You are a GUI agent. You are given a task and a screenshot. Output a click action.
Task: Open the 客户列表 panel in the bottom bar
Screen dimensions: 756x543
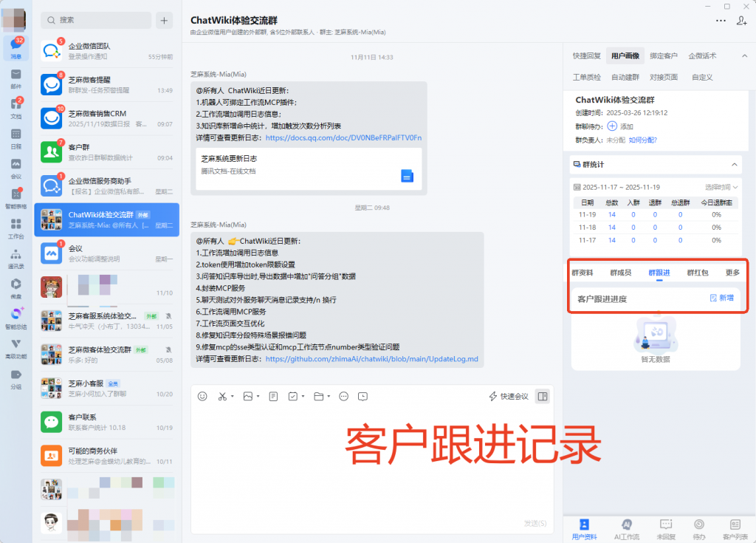736,528
